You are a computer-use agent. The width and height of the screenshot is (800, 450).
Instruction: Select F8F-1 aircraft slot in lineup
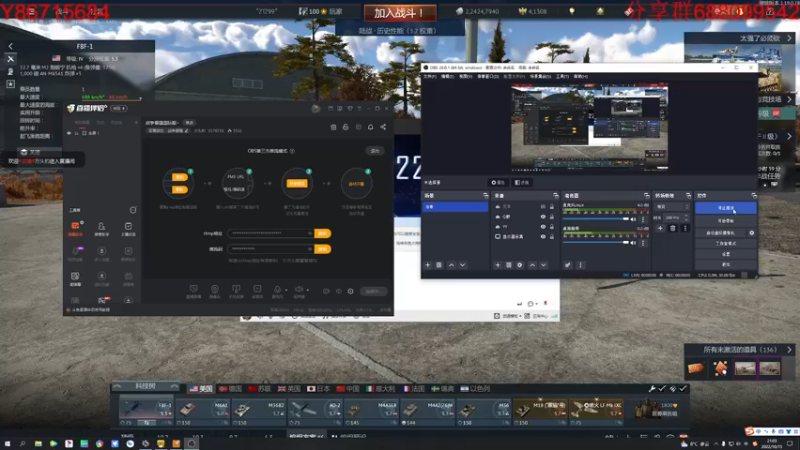(146, 410)
